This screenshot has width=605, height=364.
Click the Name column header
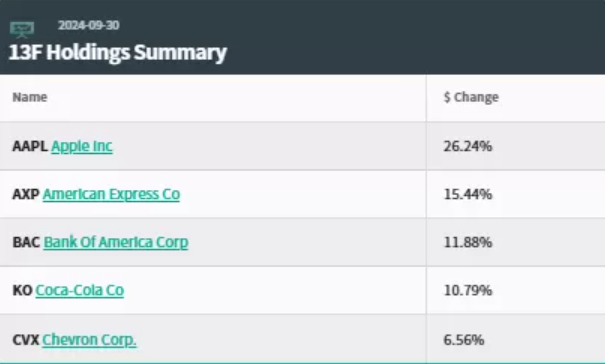(x=30, y=97)
